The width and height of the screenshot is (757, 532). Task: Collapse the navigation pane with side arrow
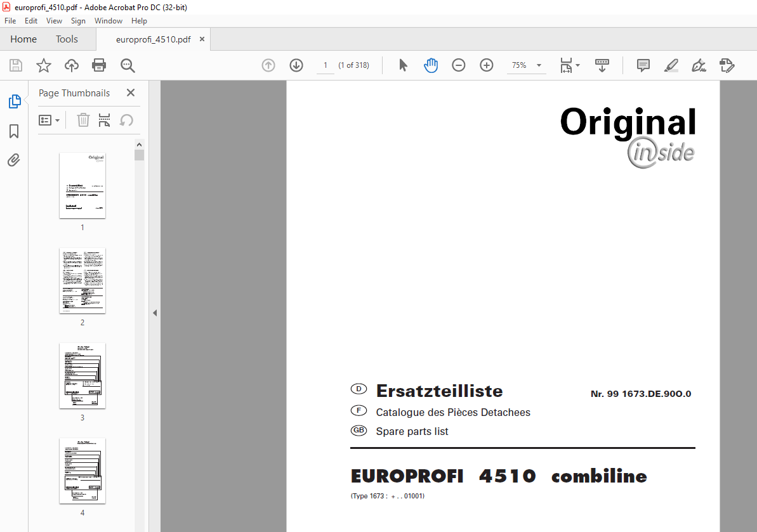pos(155,313)
